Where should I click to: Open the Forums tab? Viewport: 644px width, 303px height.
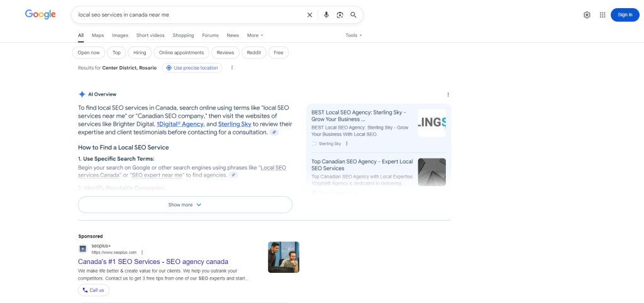210,35
